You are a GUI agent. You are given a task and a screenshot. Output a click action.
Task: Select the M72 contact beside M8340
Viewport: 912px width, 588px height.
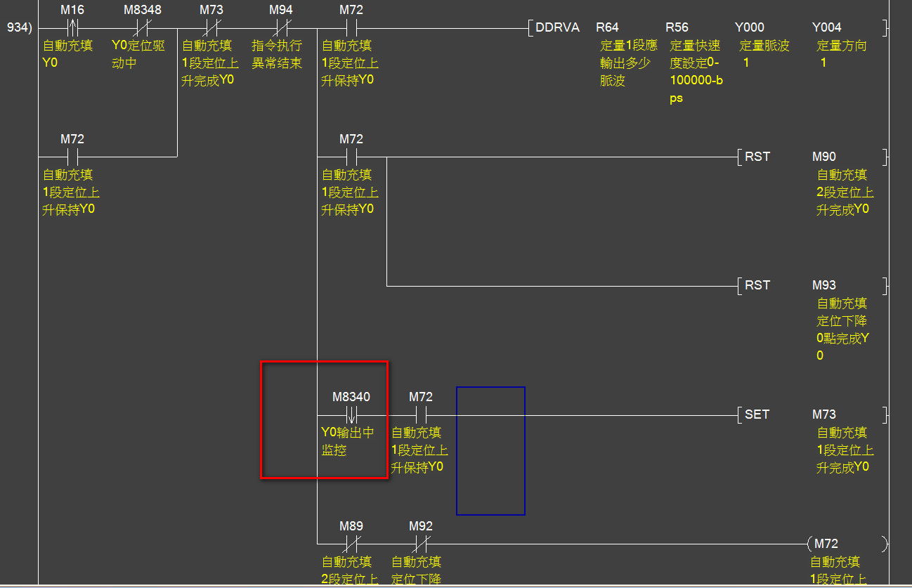pyautogui.click(x=421, y=415)
